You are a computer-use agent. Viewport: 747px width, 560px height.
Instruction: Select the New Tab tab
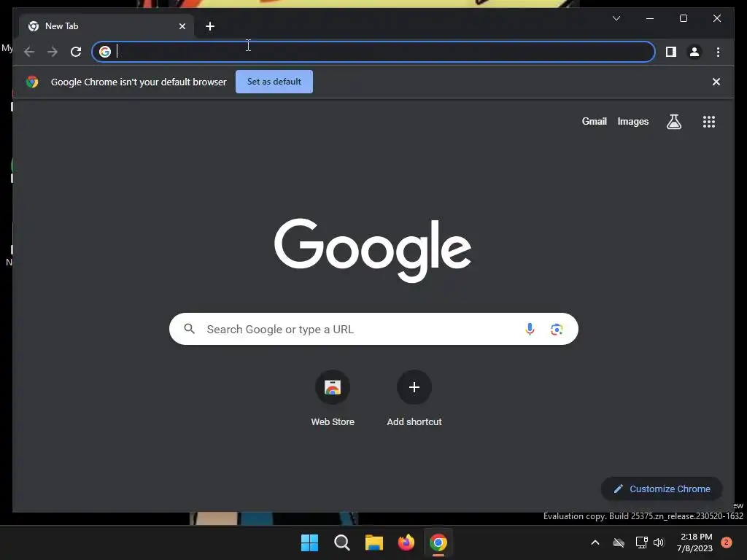coord(107,26)
